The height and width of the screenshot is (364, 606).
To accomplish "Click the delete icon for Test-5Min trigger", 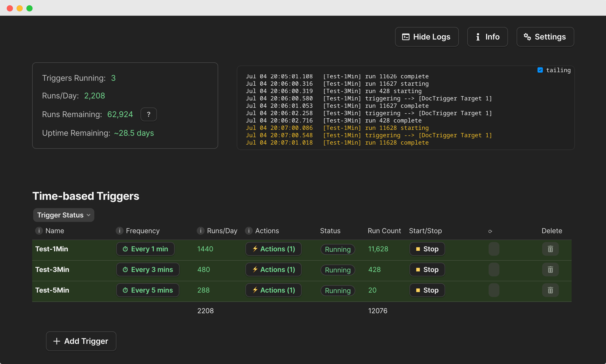I will click(550, 290).
